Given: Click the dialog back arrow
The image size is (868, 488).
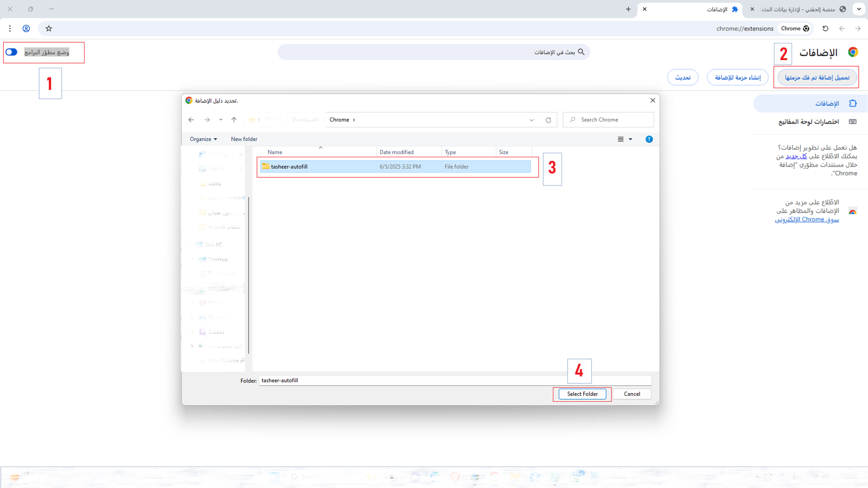Looking at the screenshot, I should point(191,120).
